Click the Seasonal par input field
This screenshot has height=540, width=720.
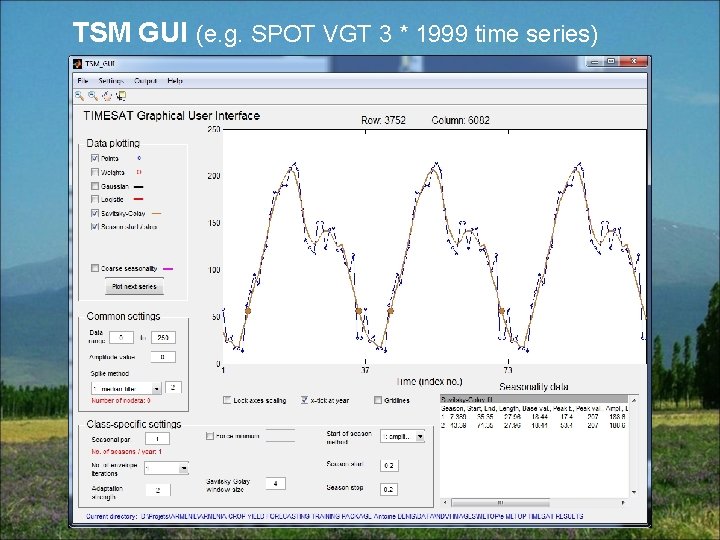point(158,439)
